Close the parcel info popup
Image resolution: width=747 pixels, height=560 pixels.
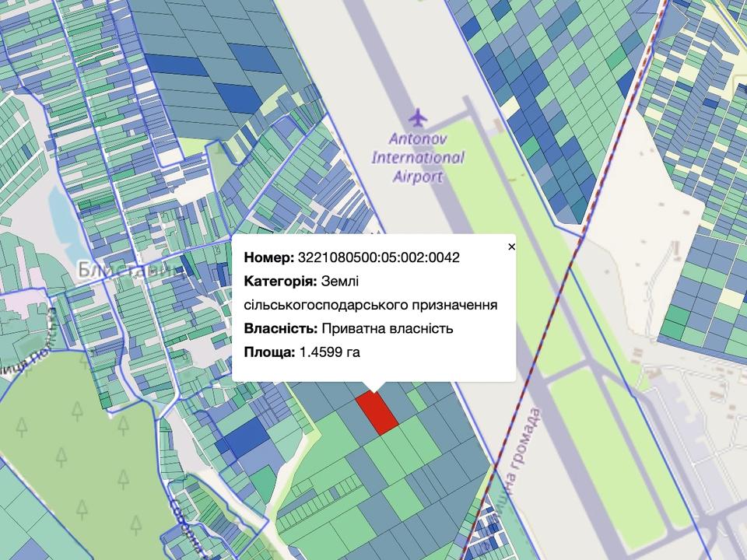[x=511, y=247]
